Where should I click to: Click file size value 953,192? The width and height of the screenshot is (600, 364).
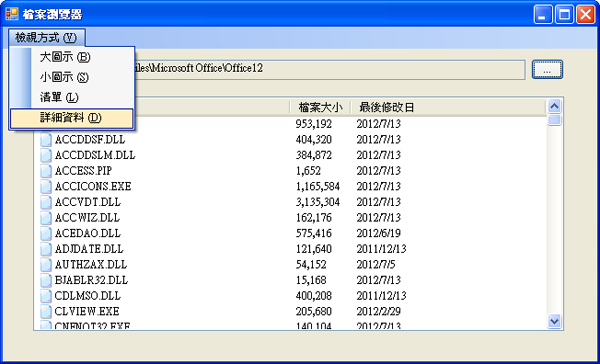(314, 124)
